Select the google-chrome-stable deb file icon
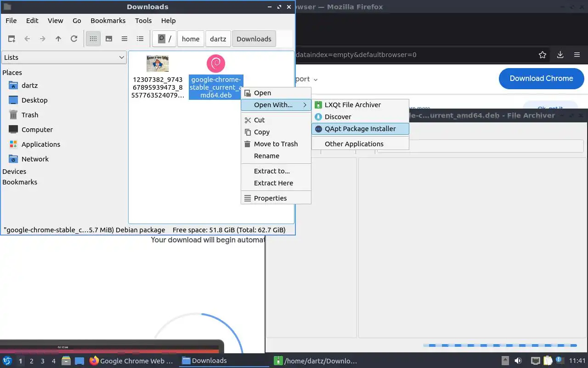Screen dimensions: 588x368 pos(216,64)
